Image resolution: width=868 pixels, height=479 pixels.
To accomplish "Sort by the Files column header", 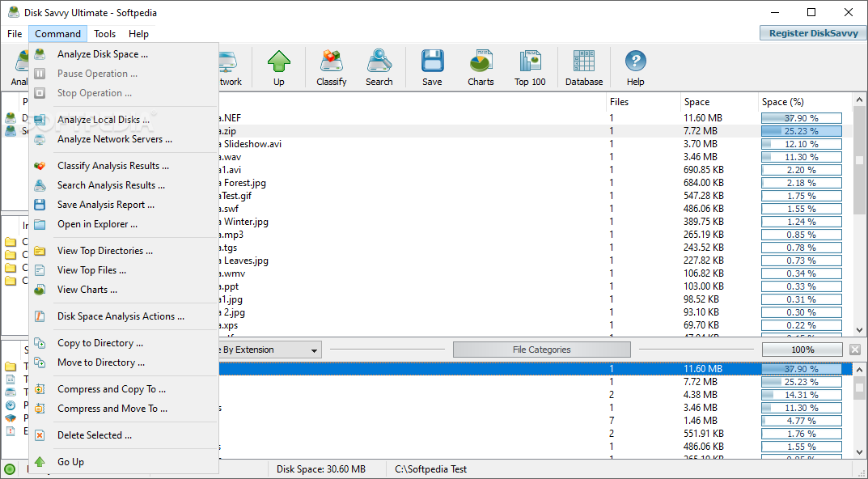I will click(642, 102).
